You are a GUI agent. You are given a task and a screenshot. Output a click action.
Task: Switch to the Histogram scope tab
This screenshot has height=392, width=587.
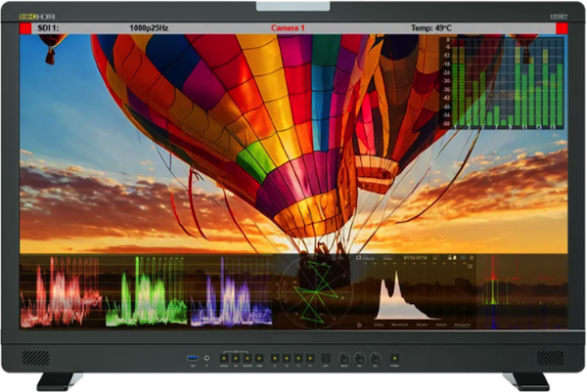462,325
